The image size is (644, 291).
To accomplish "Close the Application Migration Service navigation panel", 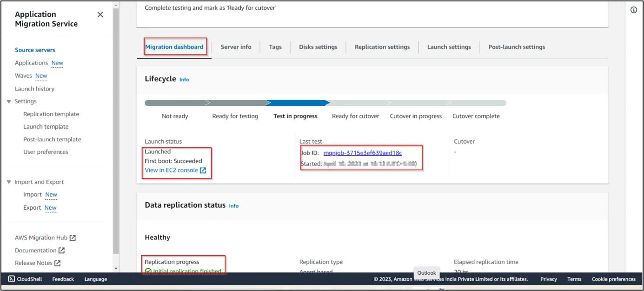I will [100, 15].
